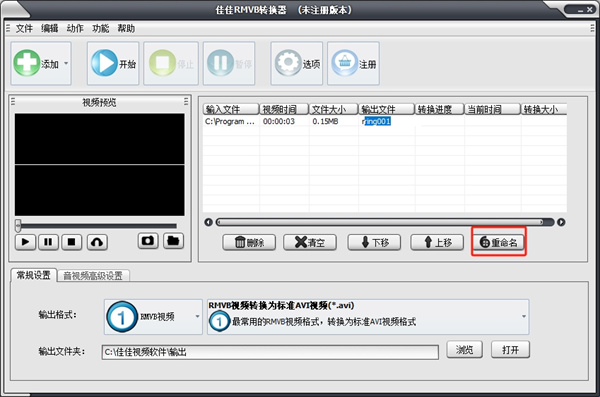Viewport: 600px width, 397px height.
Task: Clear the file list with 清空
Action: tap(310, 242)
